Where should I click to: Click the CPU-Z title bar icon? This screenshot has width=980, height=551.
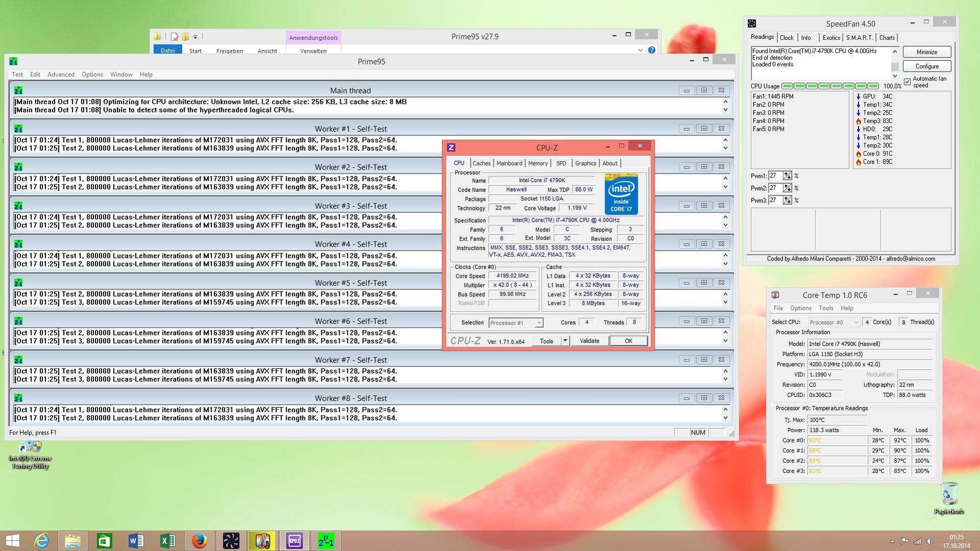tap(451, 148)
